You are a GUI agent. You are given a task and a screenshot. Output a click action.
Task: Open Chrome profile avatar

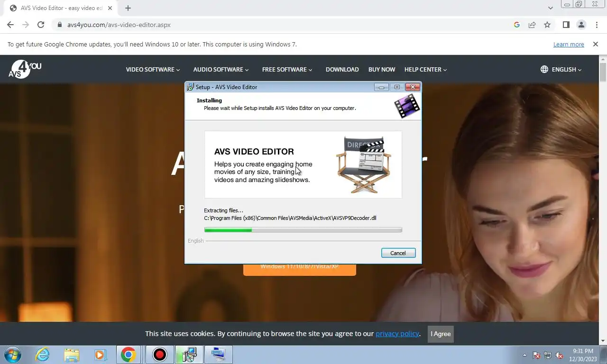tap(581, 25)
